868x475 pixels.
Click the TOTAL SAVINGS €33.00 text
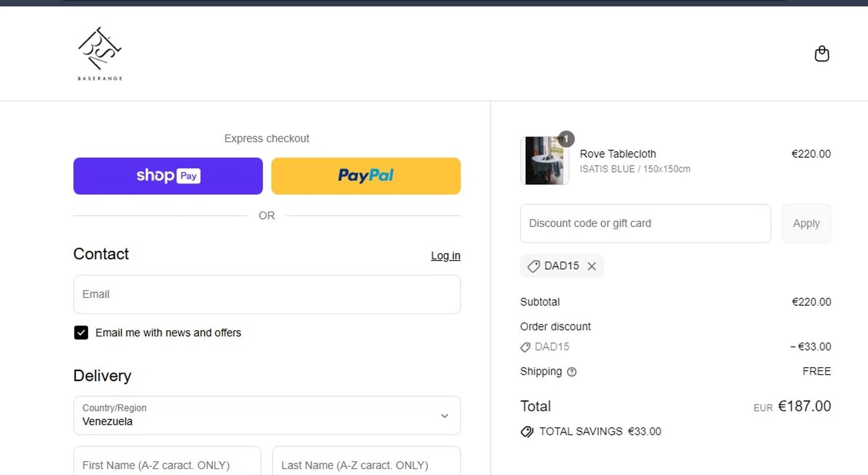click(x=600, y=432)
